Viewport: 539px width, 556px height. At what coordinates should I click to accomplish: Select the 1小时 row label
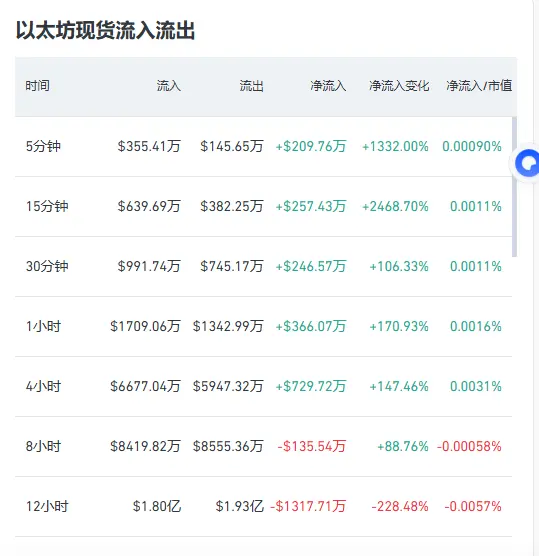click(x=43, y=326)
